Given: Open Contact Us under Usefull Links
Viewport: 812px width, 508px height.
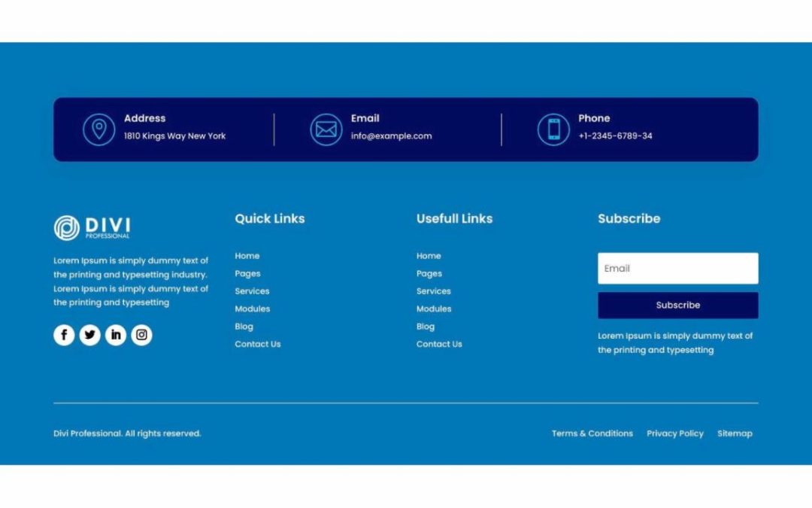Looking at the screenshot, I should pos(439,344).
